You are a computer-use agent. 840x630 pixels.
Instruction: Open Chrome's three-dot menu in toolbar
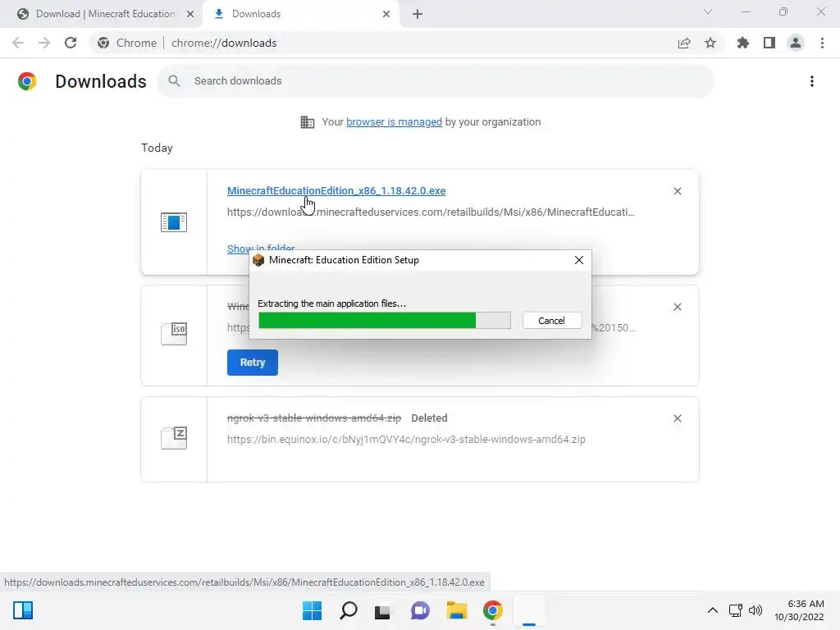[822, 43]
